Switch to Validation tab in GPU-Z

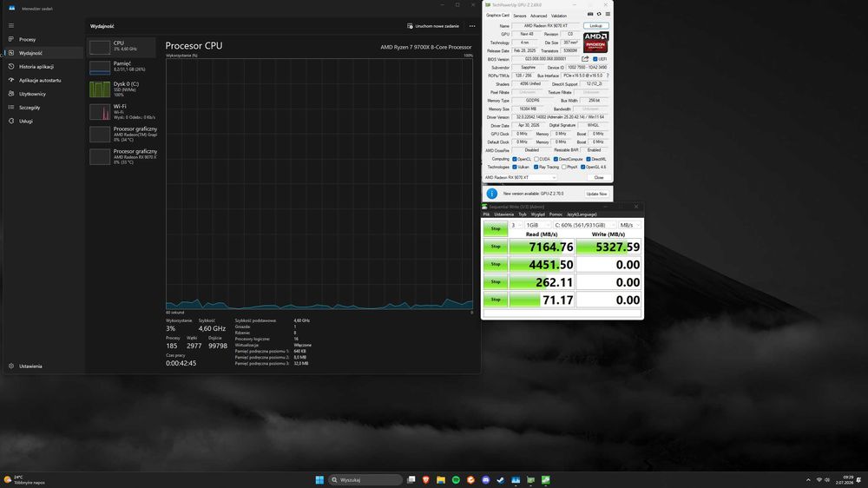coord(558,16)
